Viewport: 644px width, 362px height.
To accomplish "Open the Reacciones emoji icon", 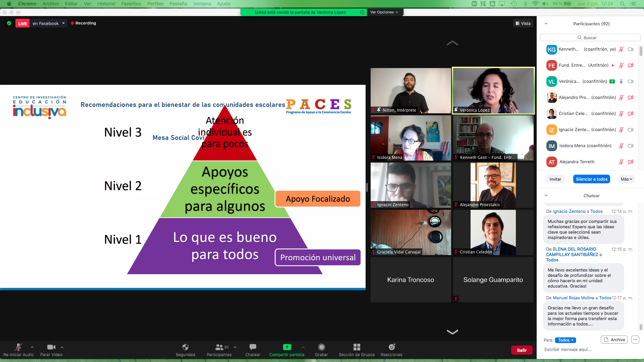I will [x=391, y=347].
